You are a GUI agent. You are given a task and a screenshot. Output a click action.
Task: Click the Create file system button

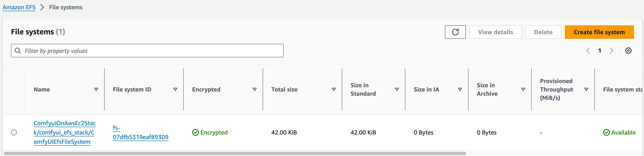coord(599,32)
